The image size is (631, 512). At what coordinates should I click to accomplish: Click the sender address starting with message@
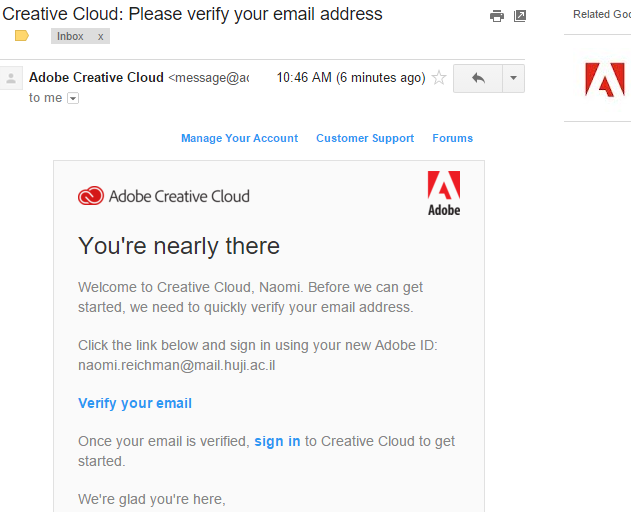click(x=208, y=77)
